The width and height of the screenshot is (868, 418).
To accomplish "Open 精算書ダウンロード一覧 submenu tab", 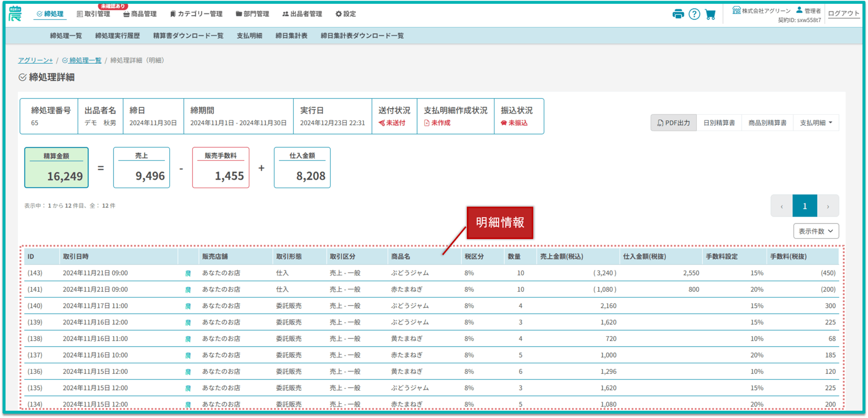I will (x=188, y=36).
